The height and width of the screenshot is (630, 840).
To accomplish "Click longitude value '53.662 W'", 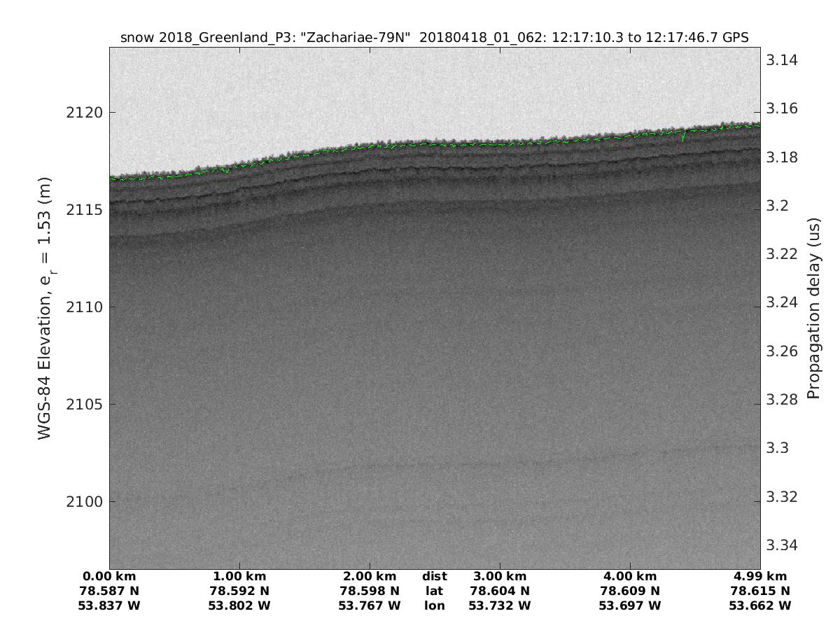I will click(x=760, y=606).
